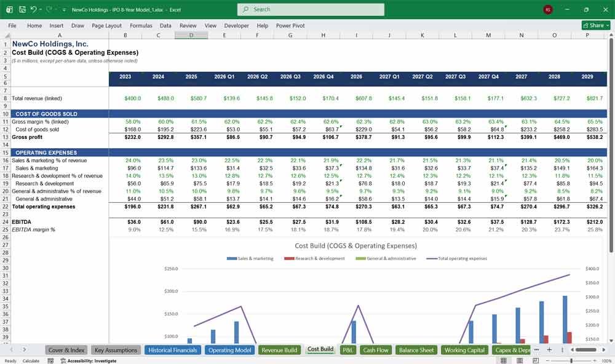Switch to the Revenue Build sheet tab
Viewport: 615px width, 364px height.
click(279, 350)
